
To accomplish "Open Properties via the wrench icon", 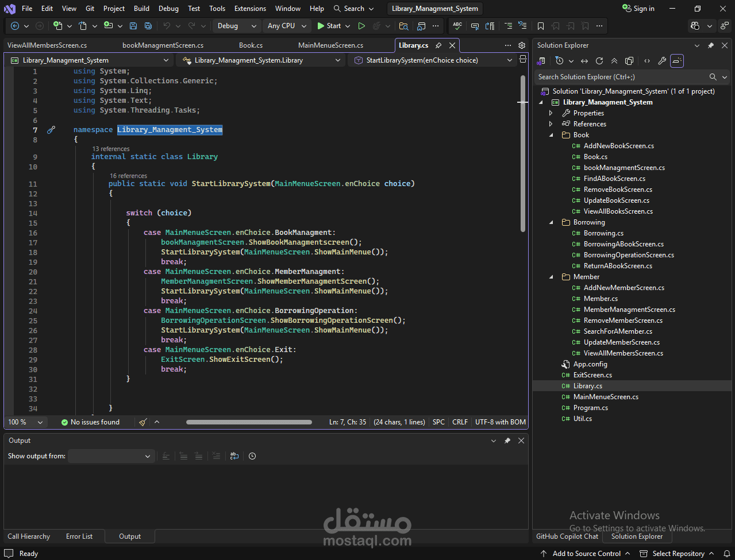I will pyautogui.click(x=661, y=60).
